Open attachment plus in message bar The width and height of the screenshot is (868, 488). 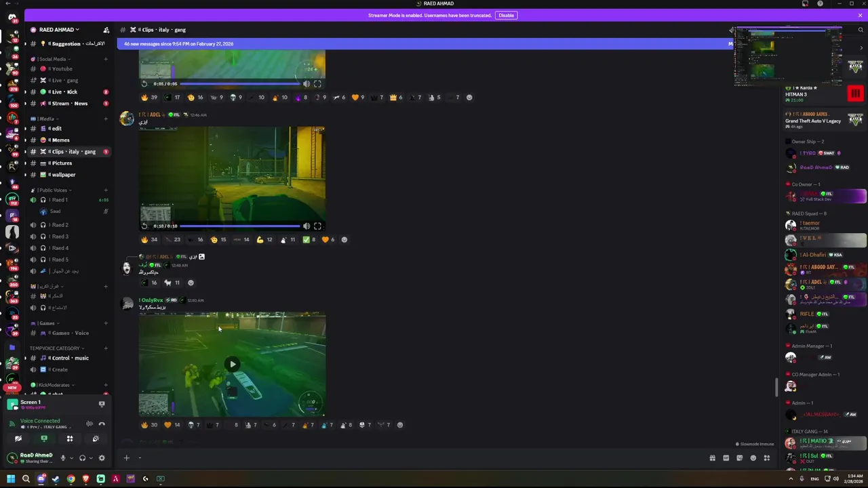tap(126, 457)
